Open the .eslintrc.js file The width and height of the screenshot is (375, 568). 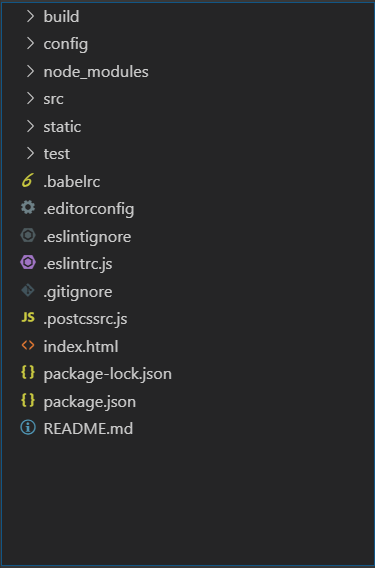(187, 263)
